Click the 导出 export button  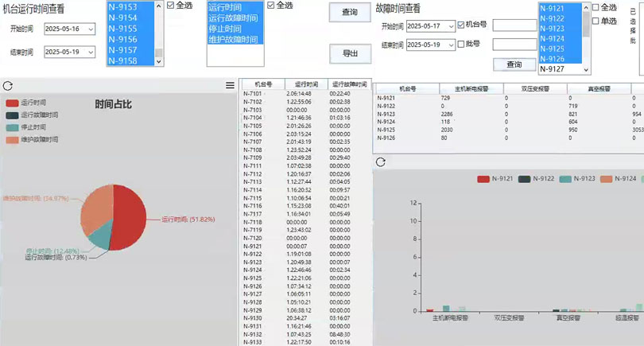(x=350, y=53)
